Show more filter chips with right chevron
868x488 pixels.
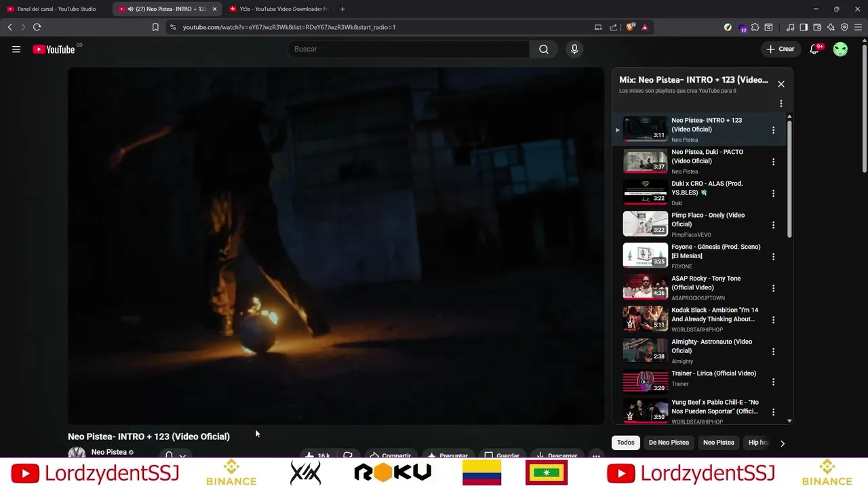point(782,443)
